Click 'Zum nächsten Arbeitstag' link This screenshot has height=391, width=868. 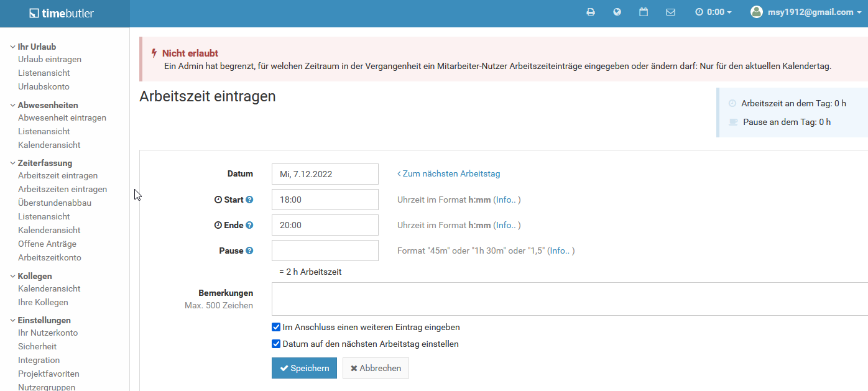[449, 173]
